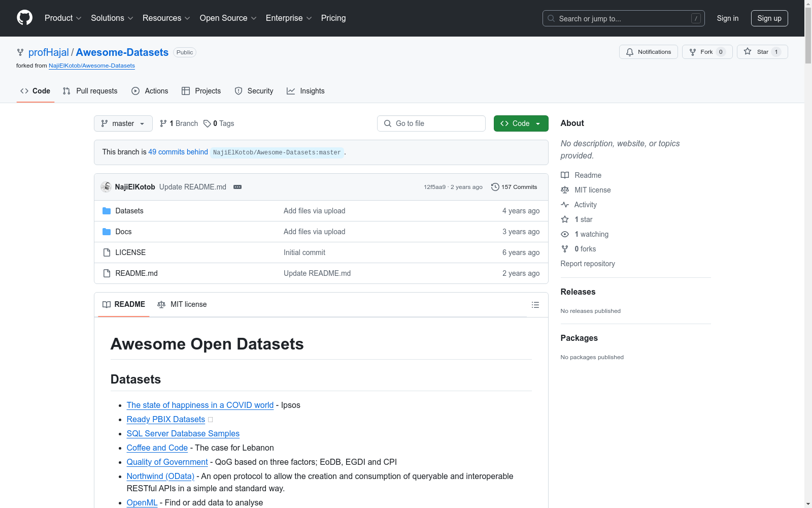Focus the Search or jump to field
The image size is (812, 508).
point(624,18)
